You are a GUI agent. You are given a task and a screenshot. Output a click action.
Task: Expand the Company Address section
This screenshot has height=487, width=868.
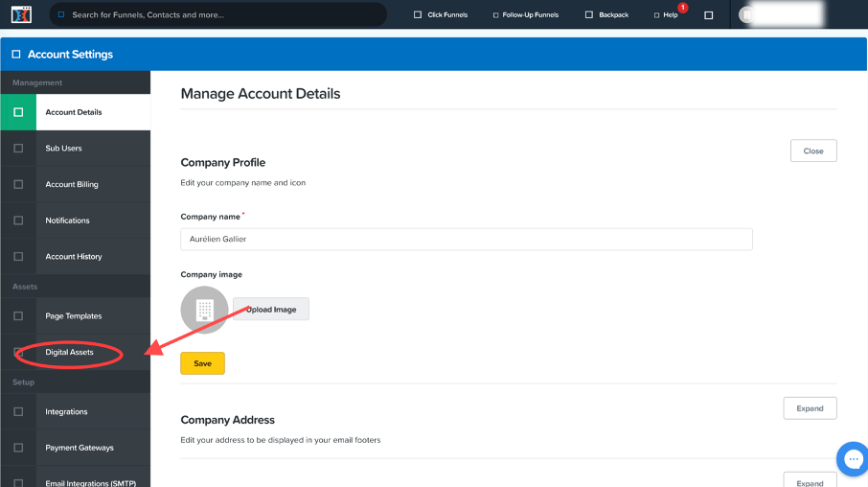810,408
